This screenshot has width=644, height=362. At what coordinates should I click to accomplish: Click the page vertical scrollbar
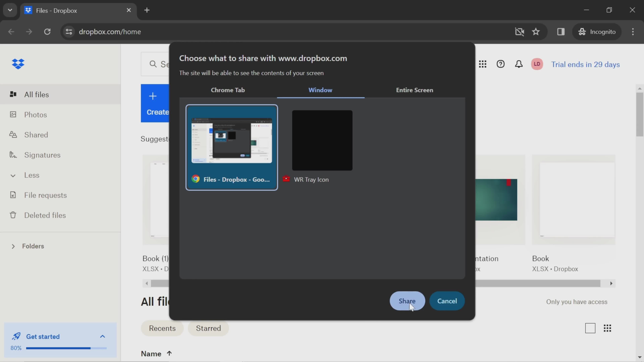tap(640, 114)
